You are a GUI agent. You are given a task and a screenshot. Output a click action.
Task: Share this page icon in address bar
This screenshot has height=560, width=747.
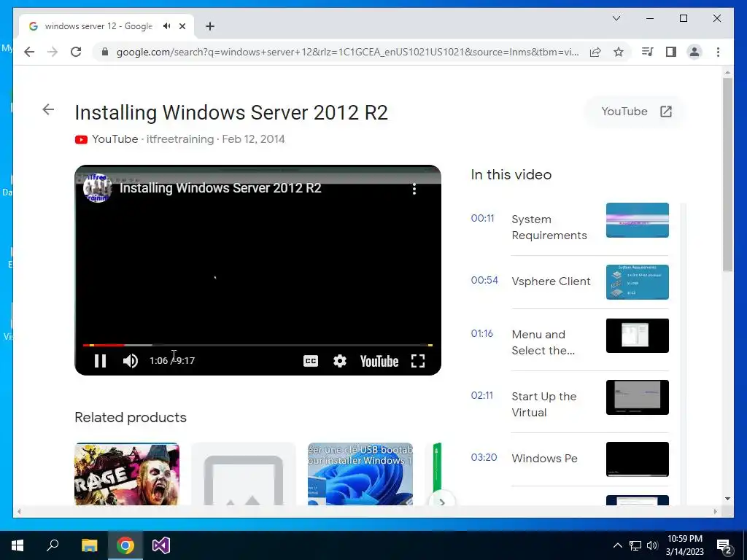(x=595, y=52)
